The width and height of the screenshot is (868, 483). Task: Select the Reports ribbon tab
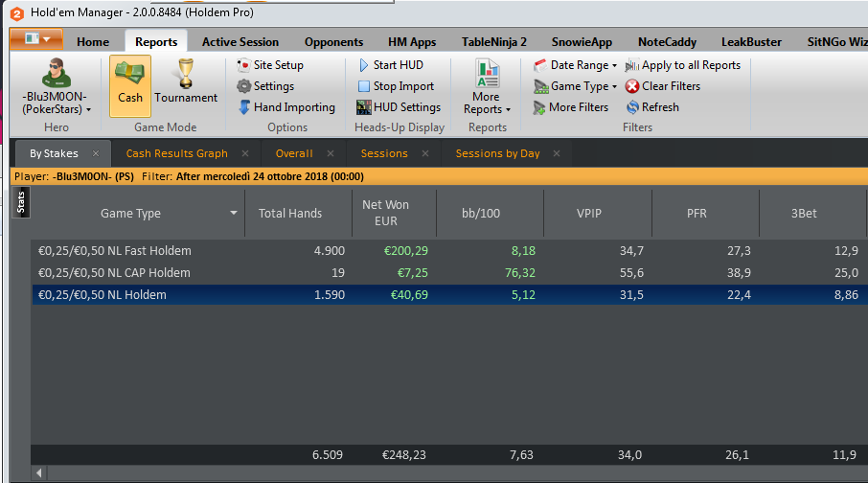click(x=156, y=42)
